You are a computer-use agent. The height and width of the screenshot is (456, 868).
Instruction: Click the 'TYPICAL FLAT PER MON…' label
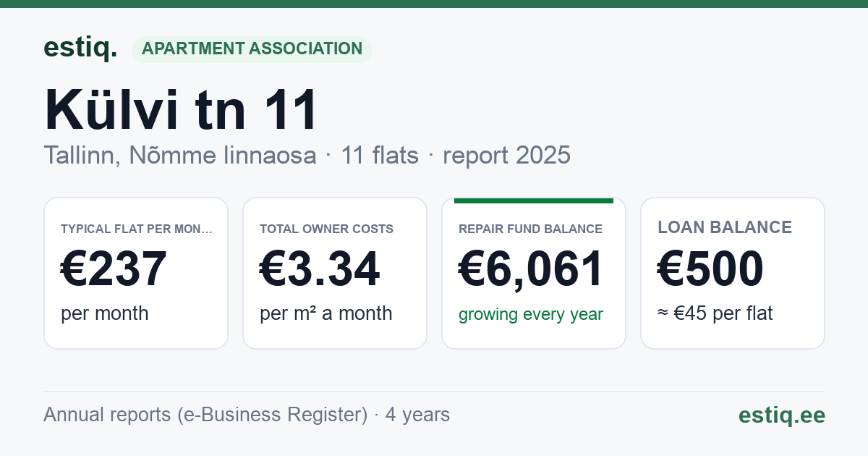pyautogui.click(x=137, y=229)
